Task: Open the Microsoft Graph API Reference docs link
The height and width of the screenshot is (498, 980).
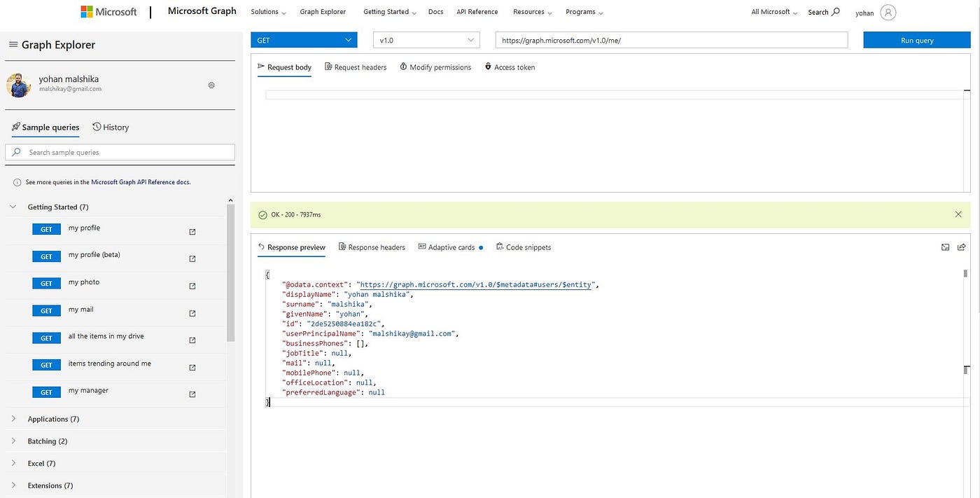Action: [x=140, y=182]
